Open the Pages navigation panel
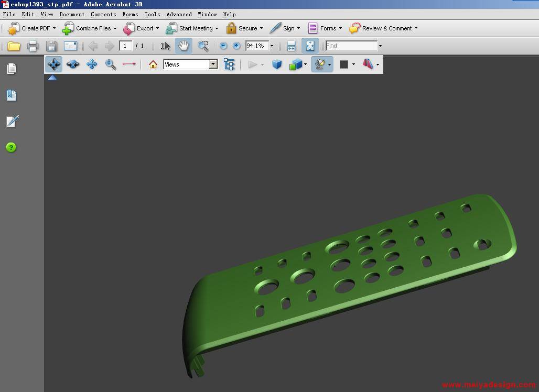This screenshot has height=392, width=539. coord(12,68)
